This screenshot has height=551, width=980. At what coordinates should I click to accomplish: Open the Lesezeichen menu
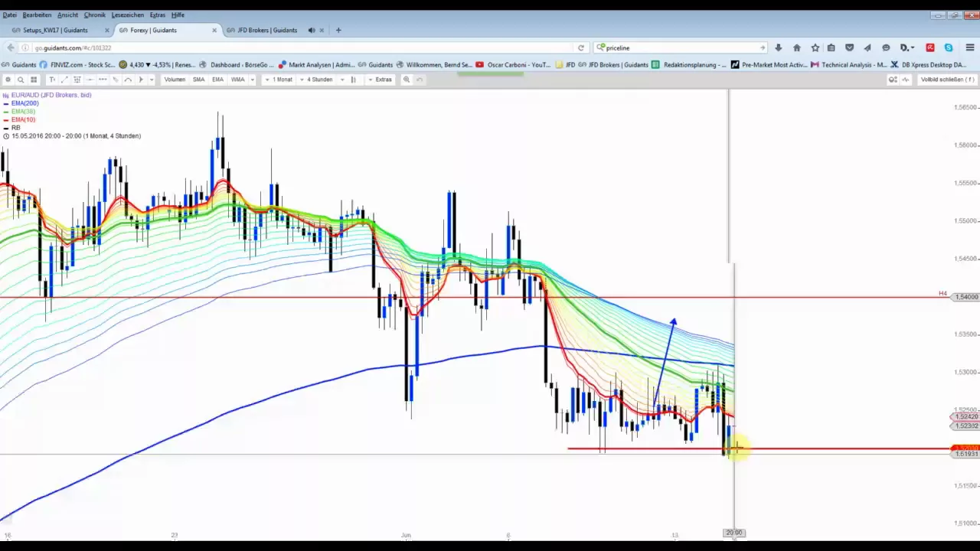(x=128, y=15)
